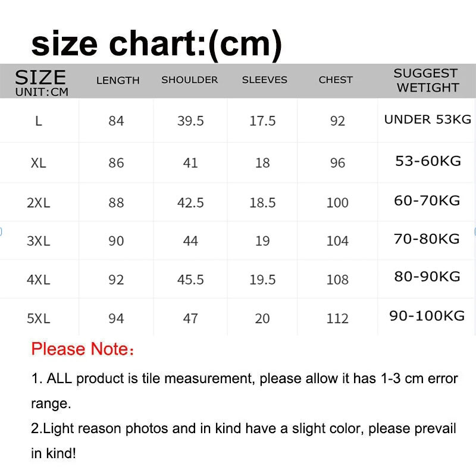Click the L size row label
The image size is (476, 476).
pos(39,121)
